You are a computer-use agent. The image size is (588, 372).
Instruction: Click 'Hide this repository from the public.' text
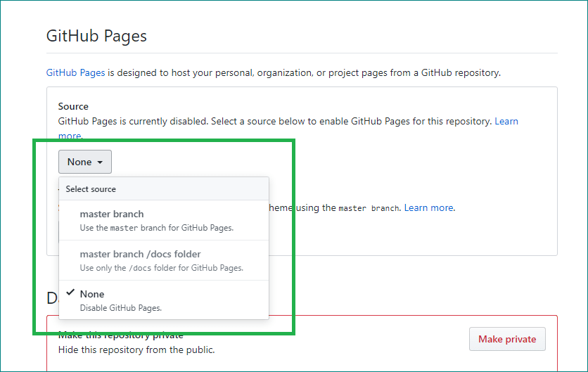click(x=136, y=350)
